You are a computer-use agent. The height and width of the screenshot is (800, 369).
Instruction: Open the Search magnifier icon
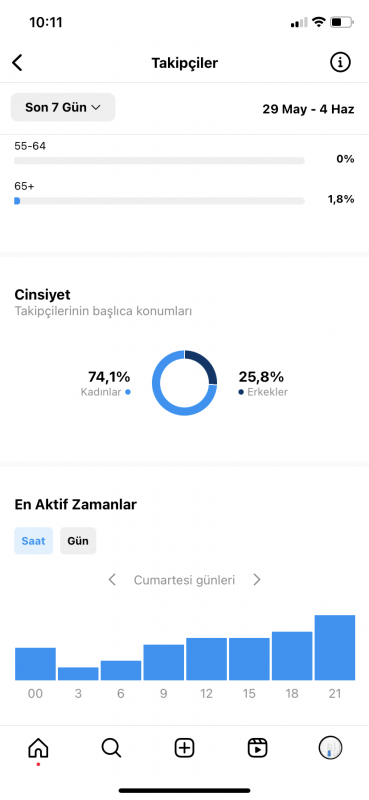pyautogui.click(x=111, y=748)
